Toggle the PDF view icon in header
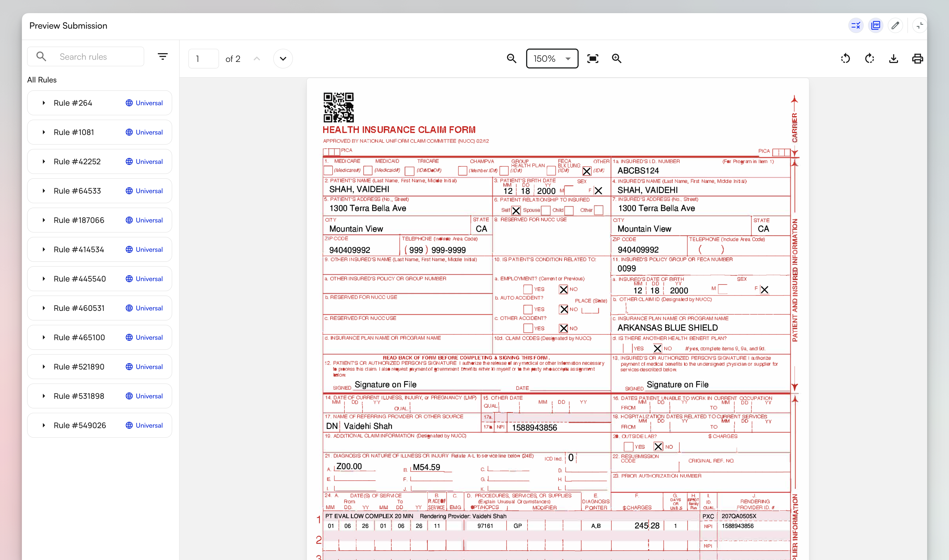The image size is (949, 560). click(875, 26)
